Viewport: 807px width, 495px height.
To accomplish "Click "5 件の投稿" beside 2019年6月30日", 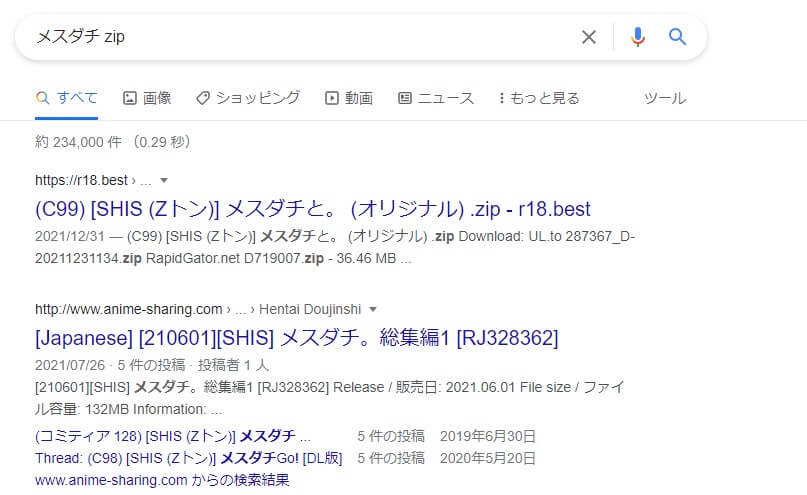I will [x=391, y=436].
